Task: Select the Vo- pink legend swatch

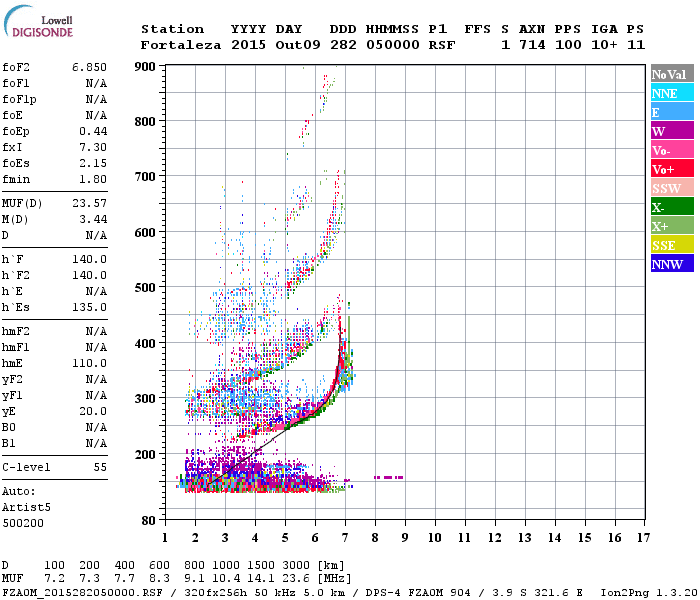Action: click(x=672, y=149)
